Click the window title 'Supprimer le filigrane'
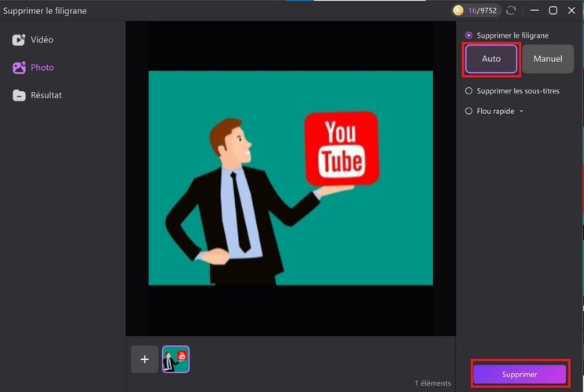584x392 pixels. pyautogui.click(x=45, y=11)
